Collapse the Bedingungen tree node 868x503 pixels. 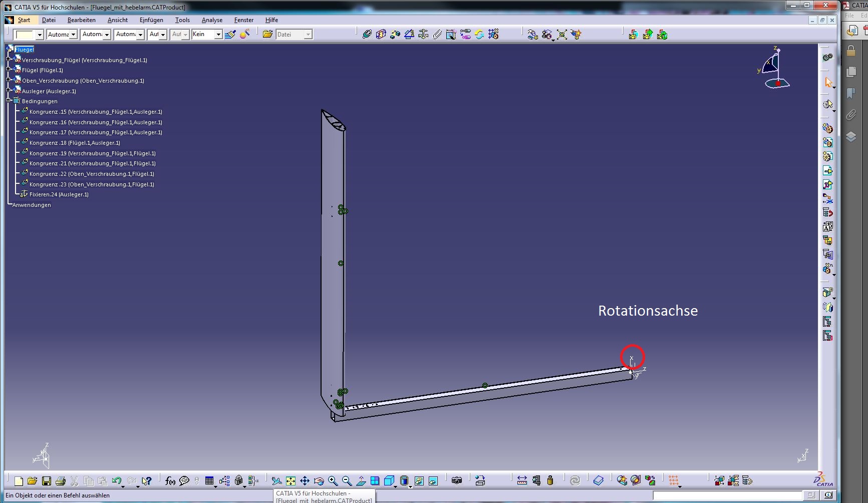pos(9,100)
